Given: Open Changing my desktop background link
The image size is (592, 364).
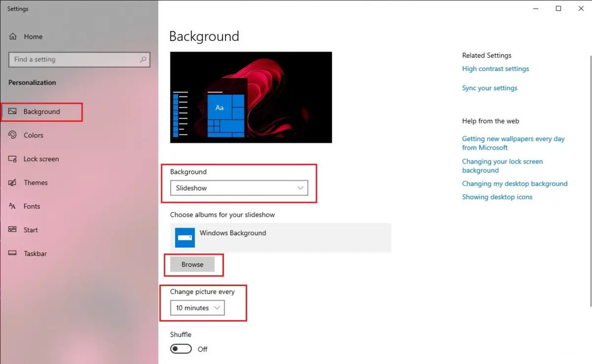Looking at the screenshot, I should tap(515, 184).
